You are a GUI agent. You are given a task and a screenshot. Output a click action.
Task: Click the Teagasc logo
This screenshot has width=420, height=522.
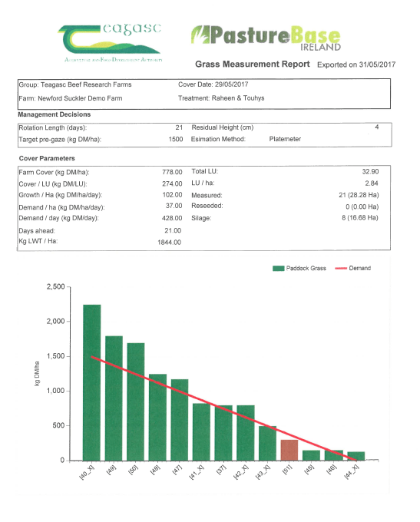click(111, 43)
